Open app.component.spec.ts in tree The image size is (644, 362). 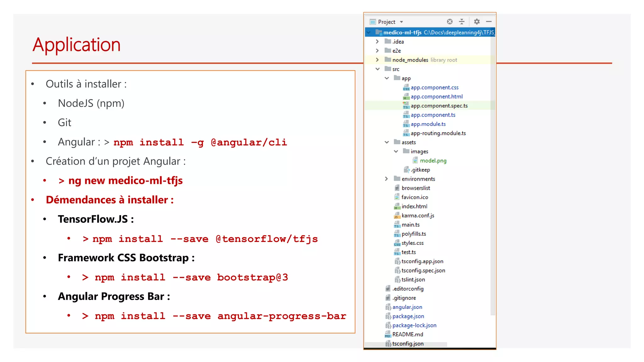(x=439, y=106)
